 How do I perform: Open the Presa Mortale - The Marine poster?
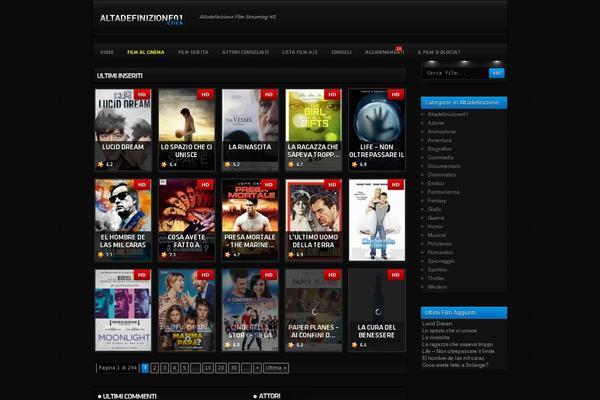click(250, 220)
